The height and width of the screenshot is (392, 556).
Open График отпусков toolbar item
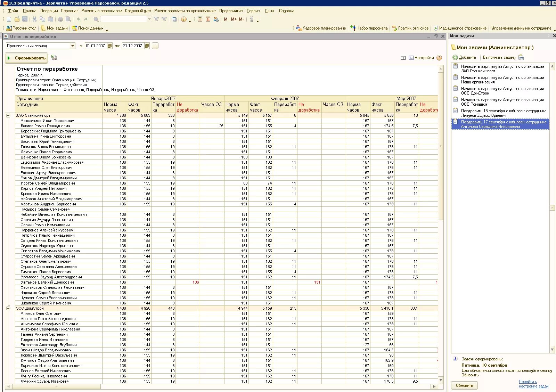pos(410,28)
